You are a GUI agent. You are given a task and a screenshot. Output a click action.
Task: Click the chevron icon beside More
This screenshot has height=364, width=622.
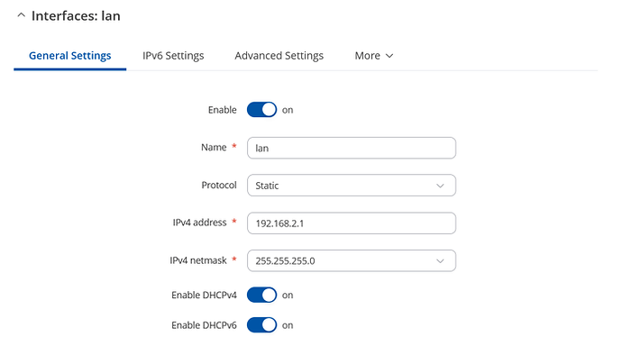click(389, 56)
